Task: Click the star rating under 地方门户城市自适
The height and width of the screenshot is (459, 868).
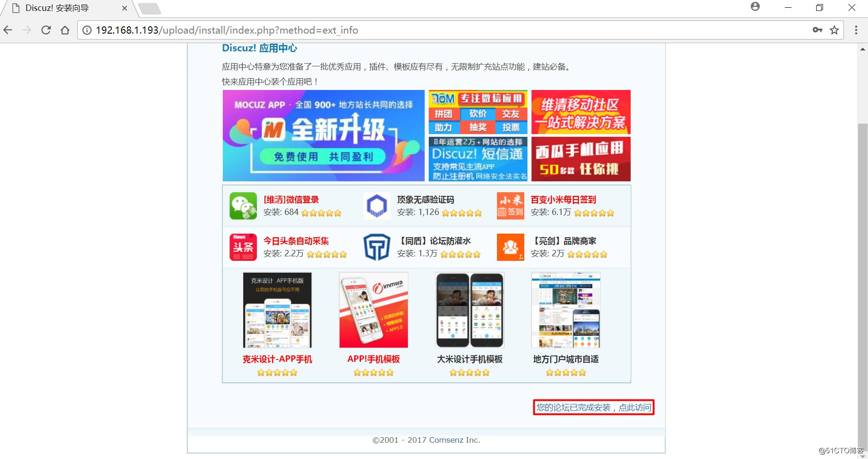Action: [x=566, y=373]
